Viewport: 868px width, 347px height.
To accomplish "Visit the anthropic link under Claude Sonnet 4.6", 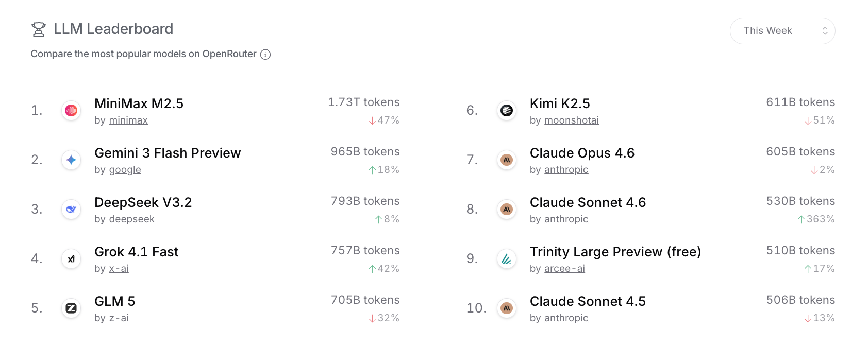I will pyautogui.click(x=566, y=219).
